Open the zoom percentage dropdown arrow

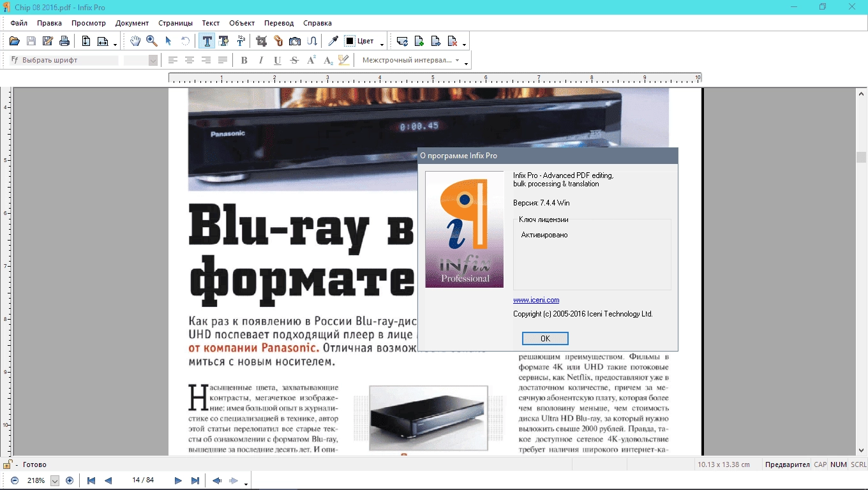[x=55, y=480]
